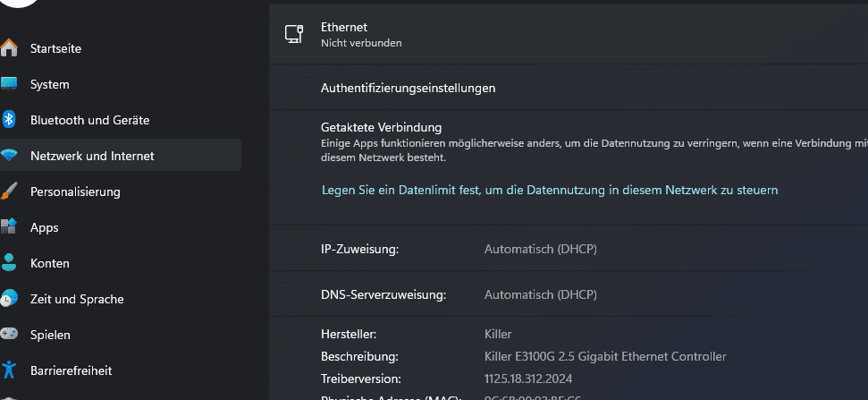This screenshot has height=400, width=868.
Task: Click the Ethernet adapter icon
Action: tap(293, 34)
